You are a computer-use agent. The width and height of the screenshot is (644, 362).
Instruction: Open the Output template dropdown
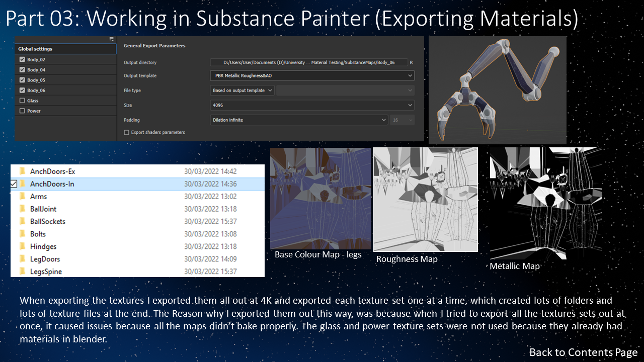(312, 76)
